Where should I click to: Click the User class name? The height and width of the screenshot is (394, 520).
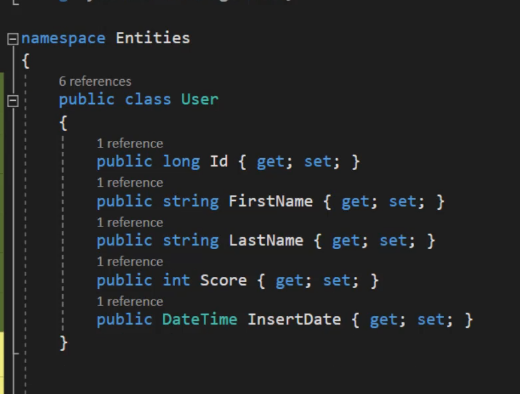(x=200, y=99)
